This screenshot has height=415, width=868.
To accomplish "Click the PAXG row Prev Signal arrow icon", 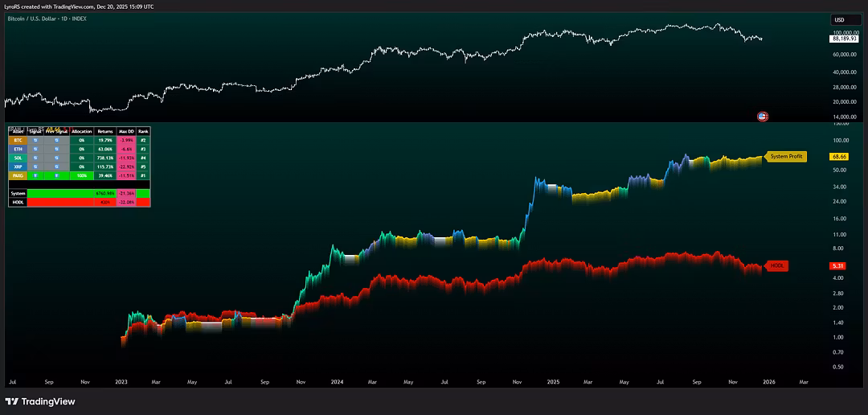I will (x=58, y=175).
